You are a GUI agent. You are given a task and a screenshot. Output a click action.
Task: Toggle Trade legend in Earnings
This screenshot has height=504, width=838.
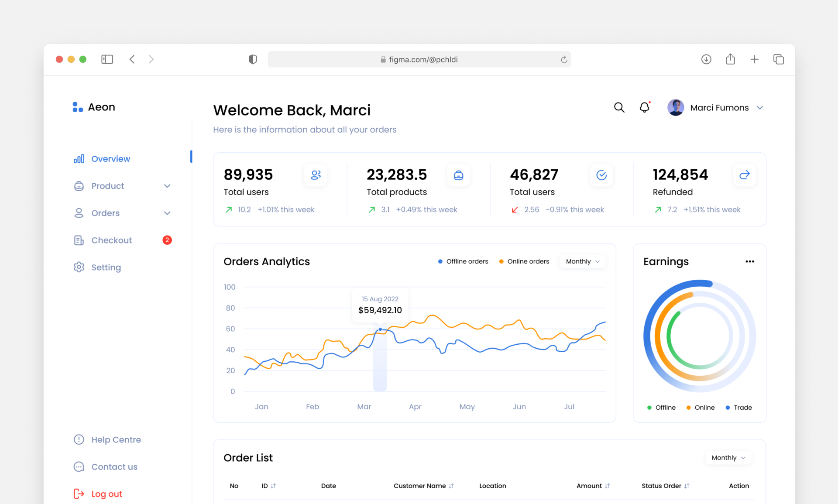click(738, 408)
